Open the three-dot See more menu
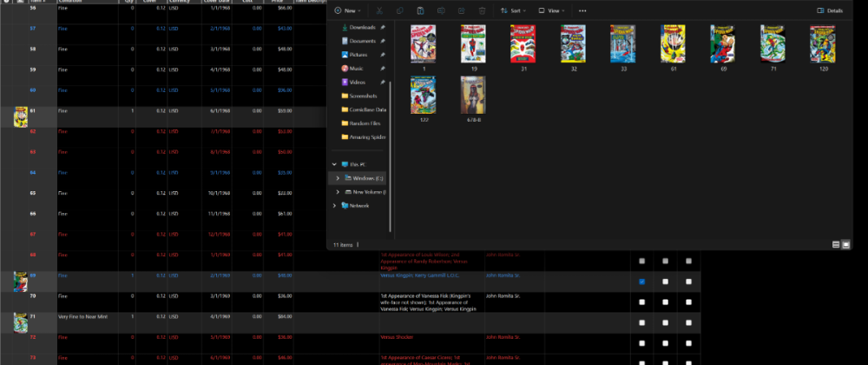868x365 pixels. tap(582, 10)
